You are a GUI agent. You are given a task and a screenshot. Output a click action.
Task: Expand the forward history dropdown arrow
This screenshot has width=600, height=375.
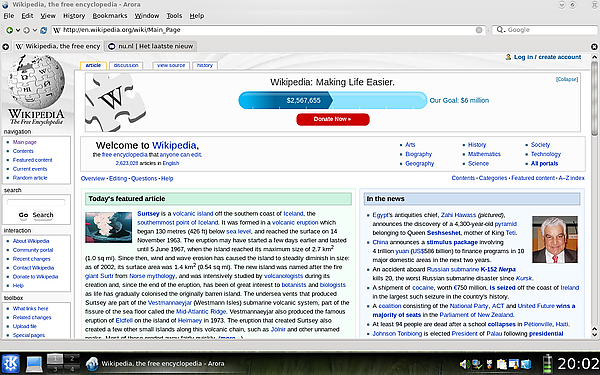[x=34, y=30]
